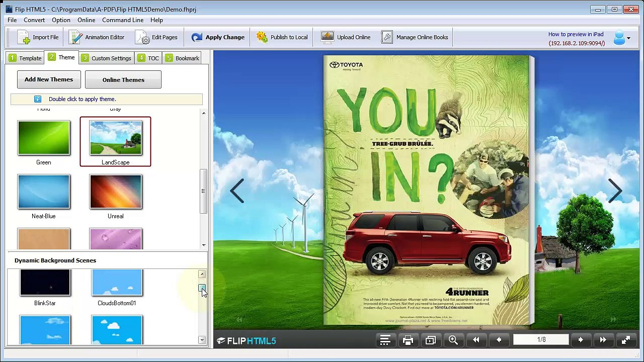Switch to the TOC tab
The height and width of the screenshot is (362, 644).
pyautogui.click(x=148, y=58)
